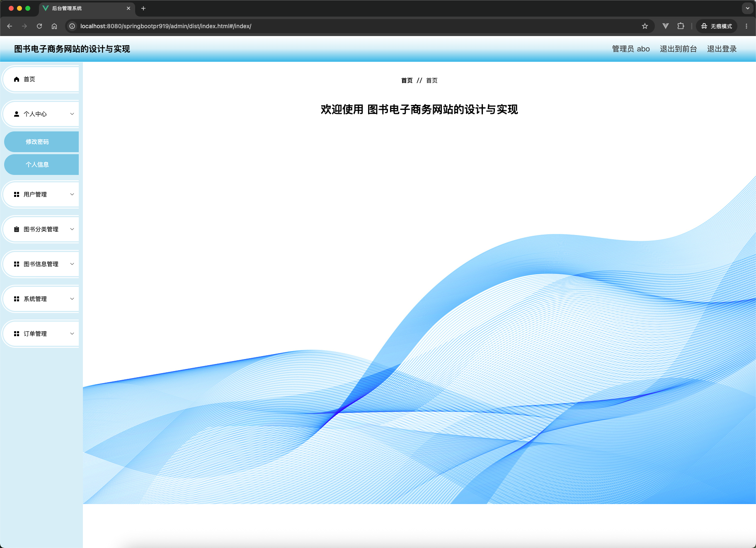Close the 后台管理系统 tab
This screenshot has height=548, width=756.
pos(128,8)
